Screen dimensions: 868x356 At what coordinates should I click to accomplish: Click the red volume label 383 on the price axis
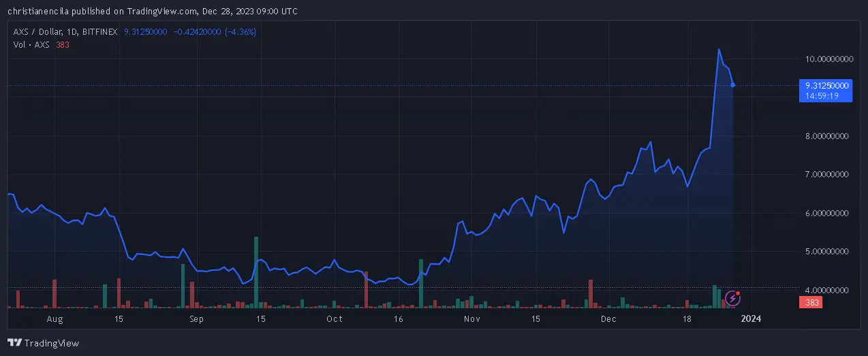coord(811,303)
